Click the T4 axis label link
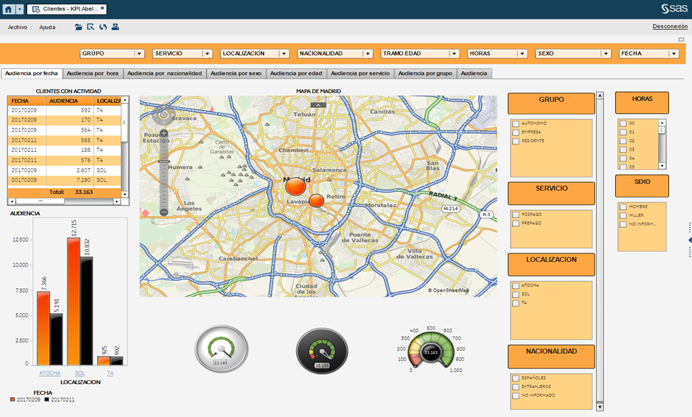 [x=110, y=373]
